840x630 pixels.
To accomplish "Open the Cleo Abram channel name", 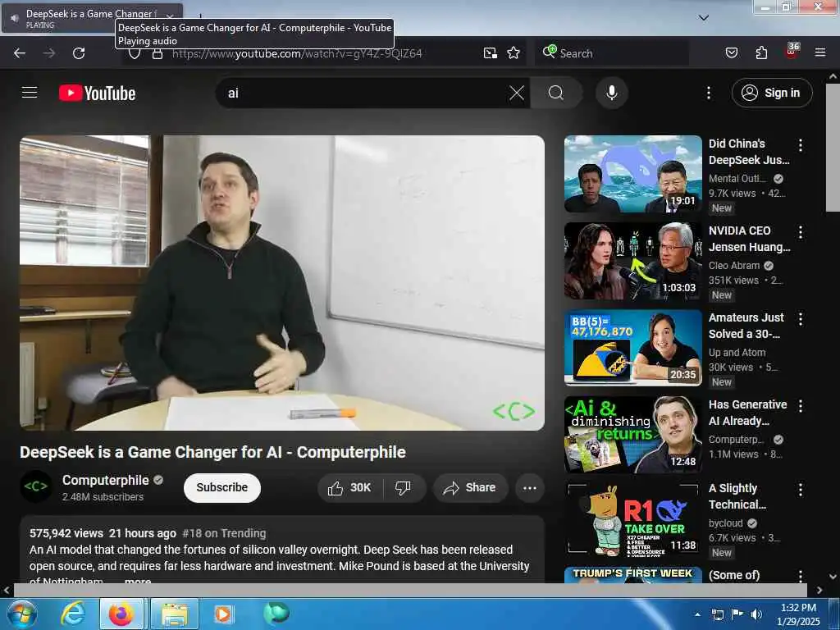I will coord(734,266).
